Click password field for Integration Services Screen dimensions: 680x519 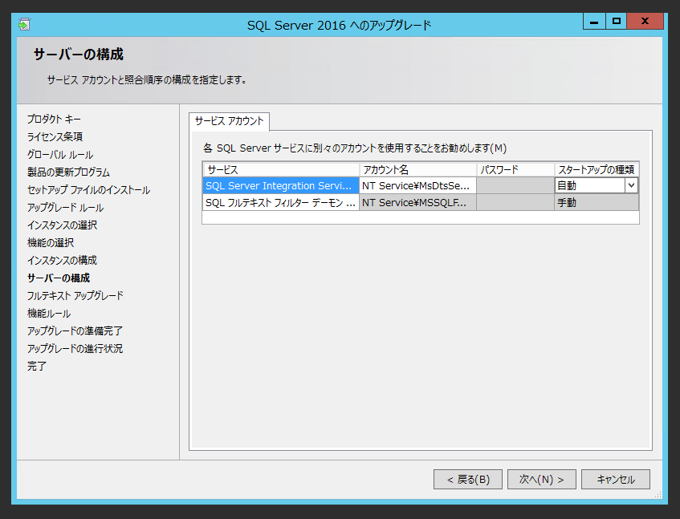pyautogui.click(x=515, y=186)
